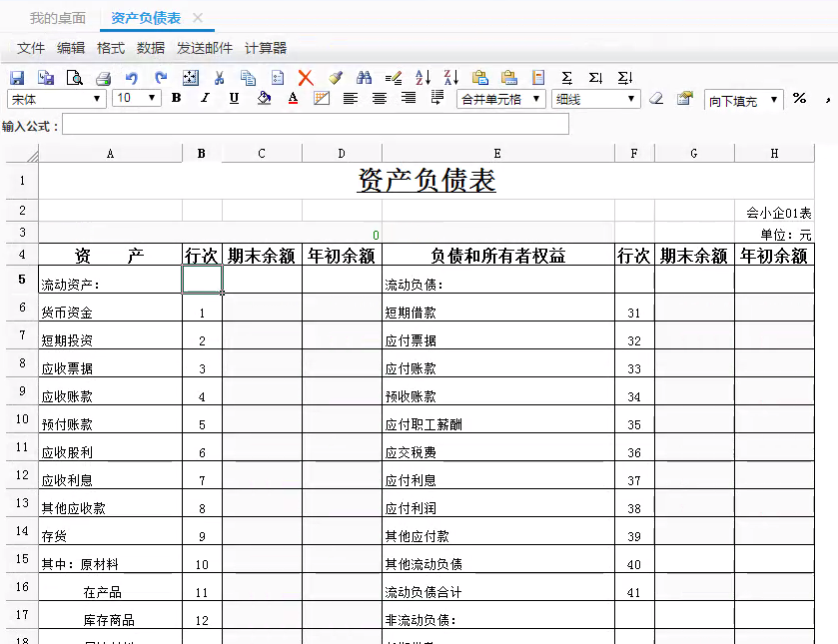
Task: Click the cell border grid icon
Action: [x=322, y=98]
